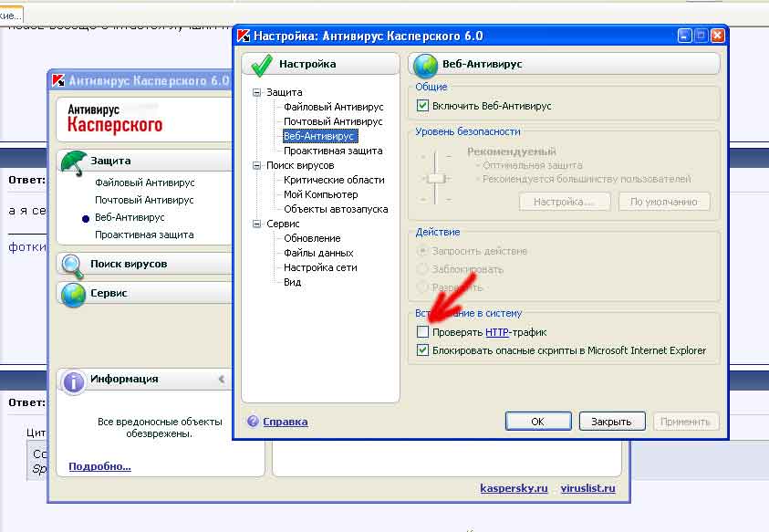Enable the Проверять HTTP-трафик checkbox

point(422,332)
